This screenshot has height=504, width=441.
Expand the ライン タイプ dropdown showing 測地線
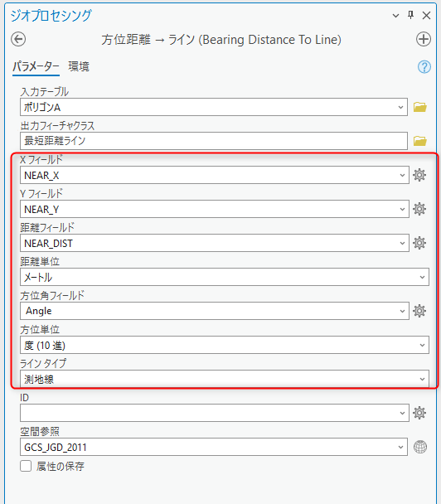(225, 379)
